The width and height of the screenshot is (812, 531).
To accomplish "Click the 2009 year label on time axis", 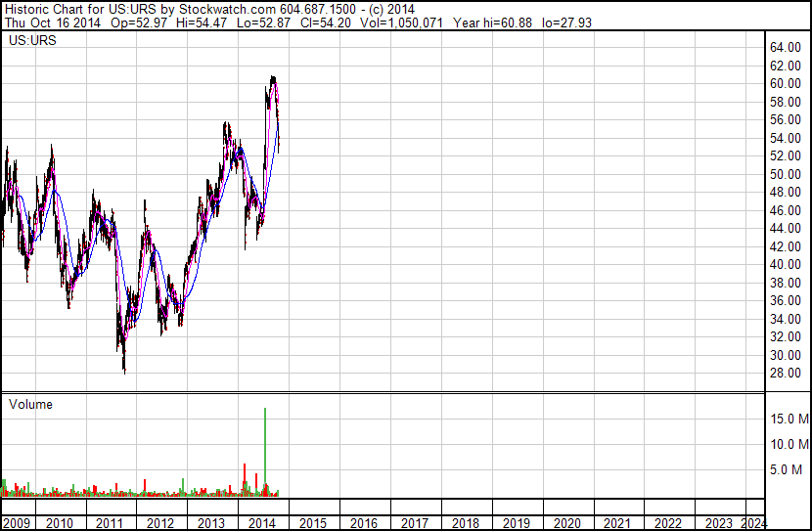I will (x=17, y=523).
